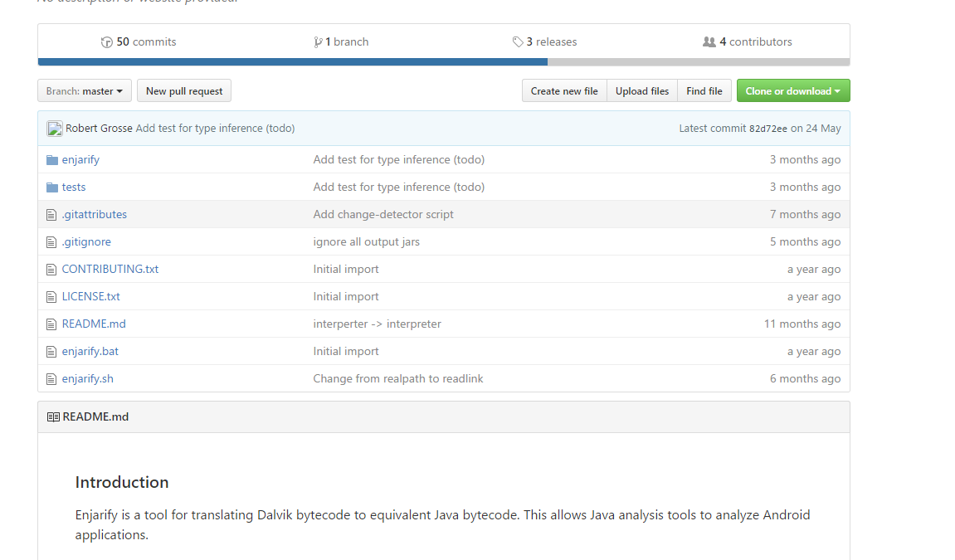Open the CONTRIBUTING.txt file
Image resolution: width=955 pixels, height=560 pixels.
click(x=110, y=269)
